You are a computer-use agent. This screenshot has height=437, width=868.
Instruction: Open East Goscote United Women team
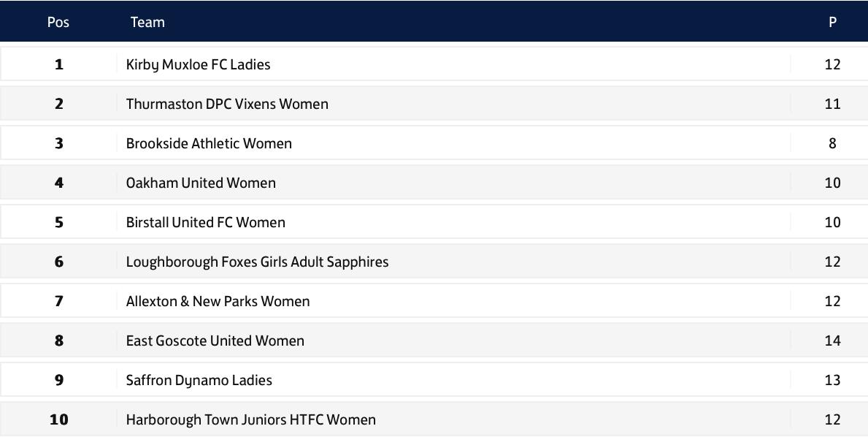coord(215,341)
